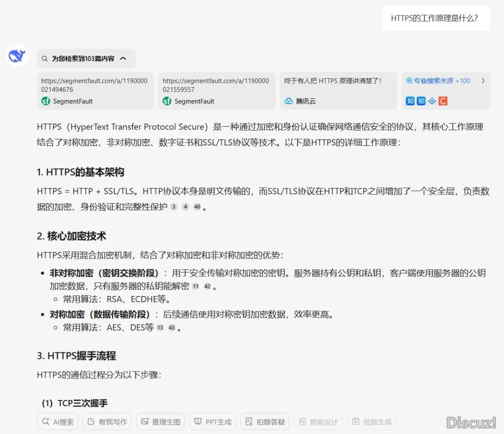This screenshot has height=434, width=504.
Task: Click citation badge 11 after 私钥能解密
Action: coord(196,286)
